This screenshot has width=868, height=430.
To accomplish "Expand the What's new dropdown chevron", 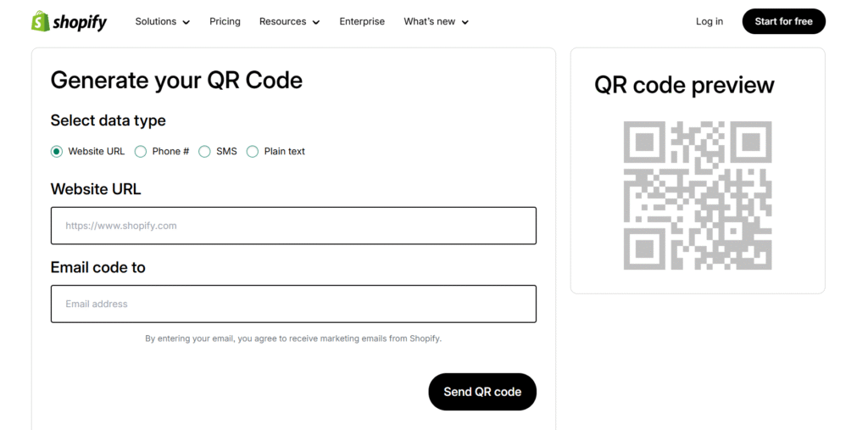I will [465, 22].
